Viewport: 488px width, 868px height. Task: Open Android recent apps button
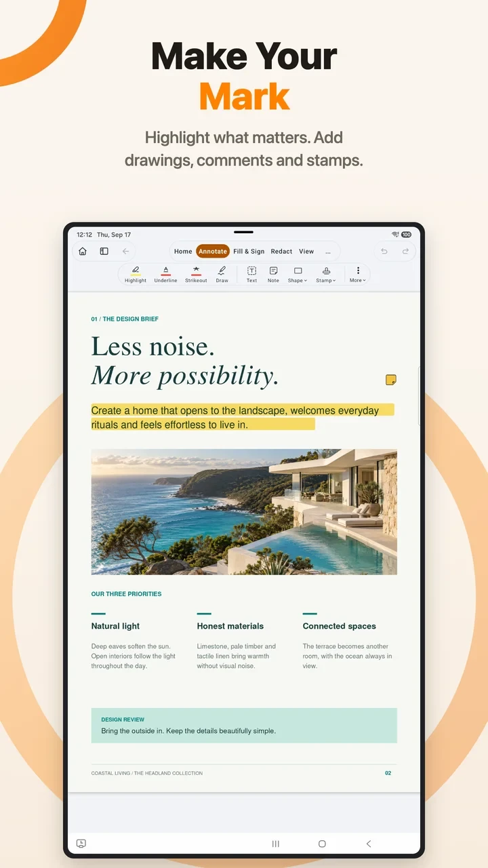(276, 844)
